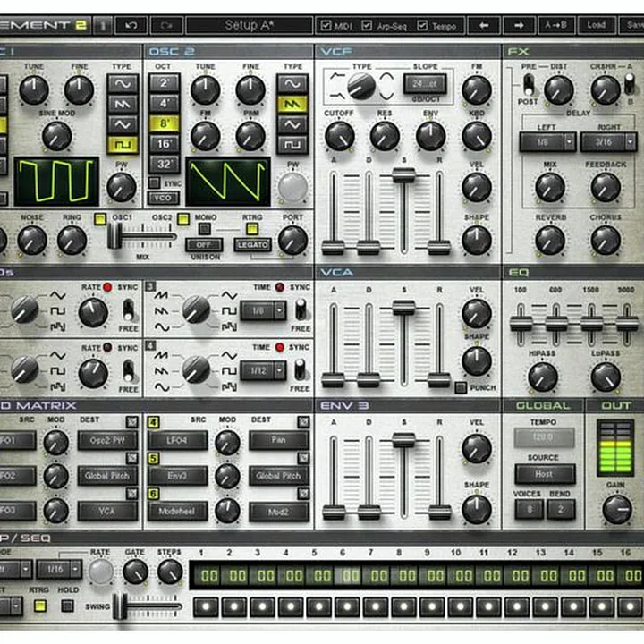The width and height of the screenshot is (644, 644).
Task: Open mod slot 4 source LFO4 selector
Action: point(177,440)
